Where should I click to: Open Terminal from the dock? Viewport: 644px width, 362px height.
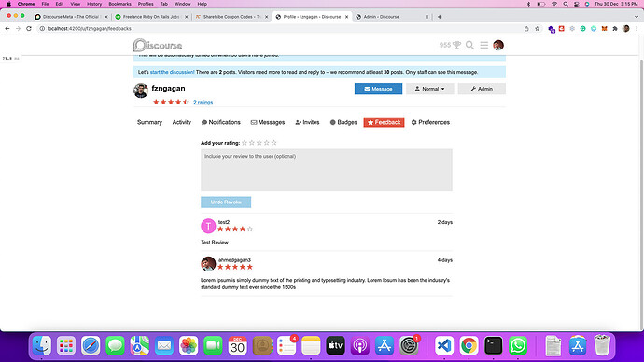[494, 345]
